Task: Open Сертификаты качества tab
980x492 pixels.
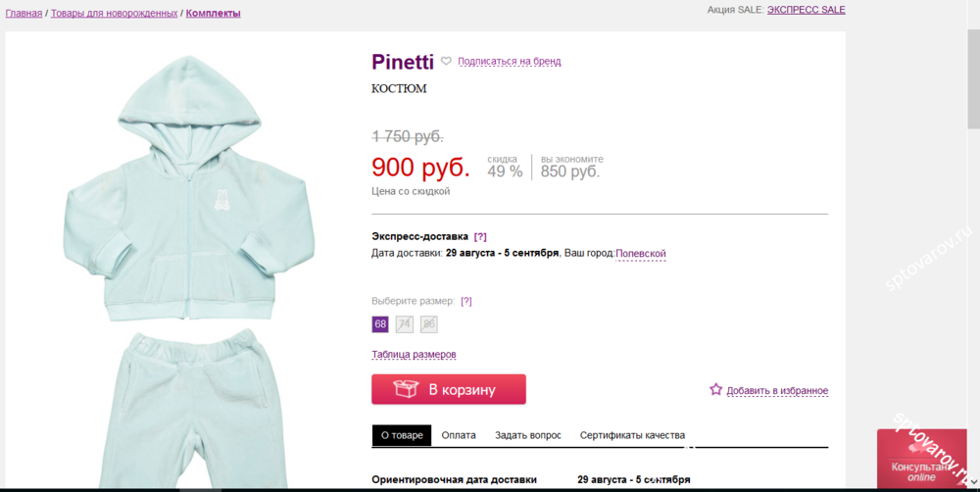Action: 632,435
